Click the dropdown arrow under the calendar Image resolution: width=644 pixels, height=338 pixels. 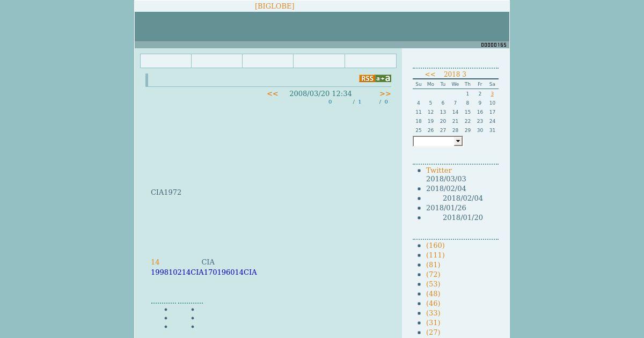[458, 141]
